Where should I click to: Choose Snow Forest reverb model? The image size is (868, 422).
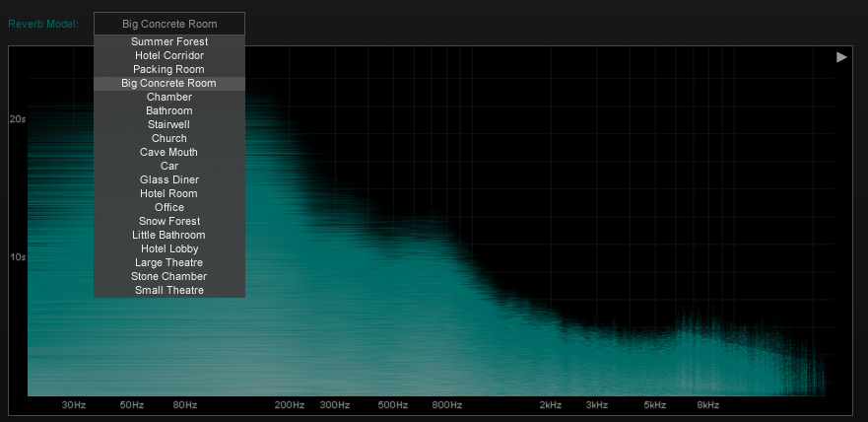[x=168, y=222]
